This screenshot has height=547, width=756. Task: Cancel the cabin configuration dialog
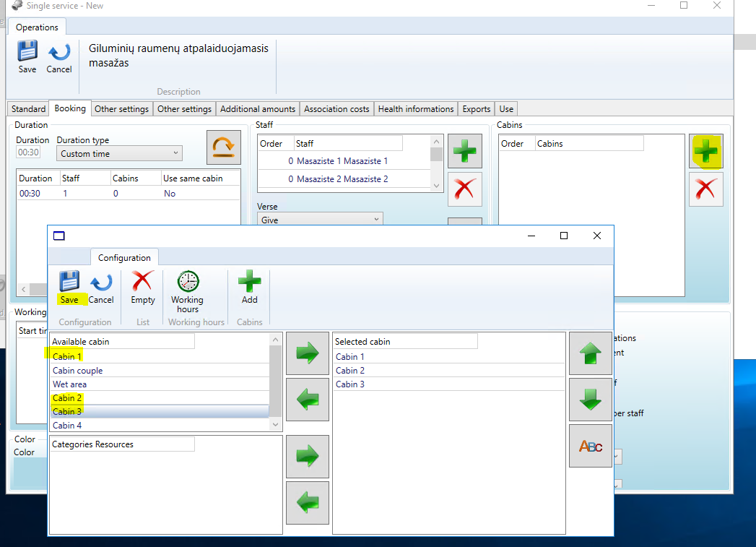click(x=101, y=288)
